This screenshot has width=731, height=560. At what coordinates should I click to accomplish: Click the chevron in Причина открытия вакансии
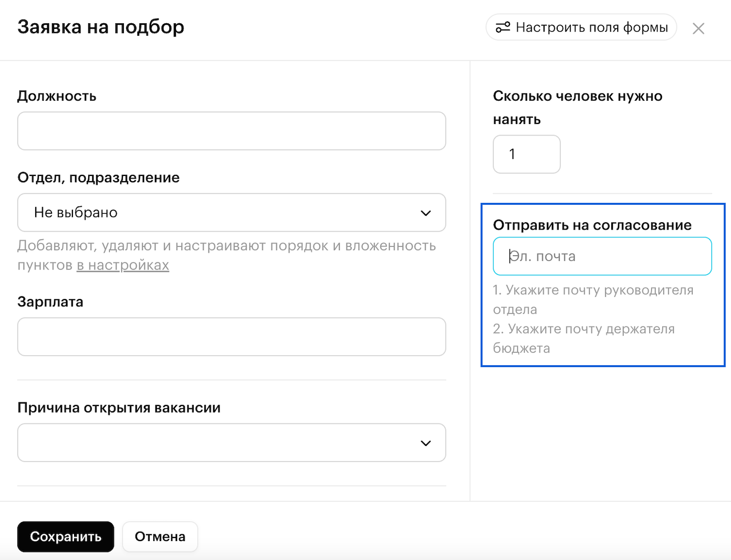425,443
